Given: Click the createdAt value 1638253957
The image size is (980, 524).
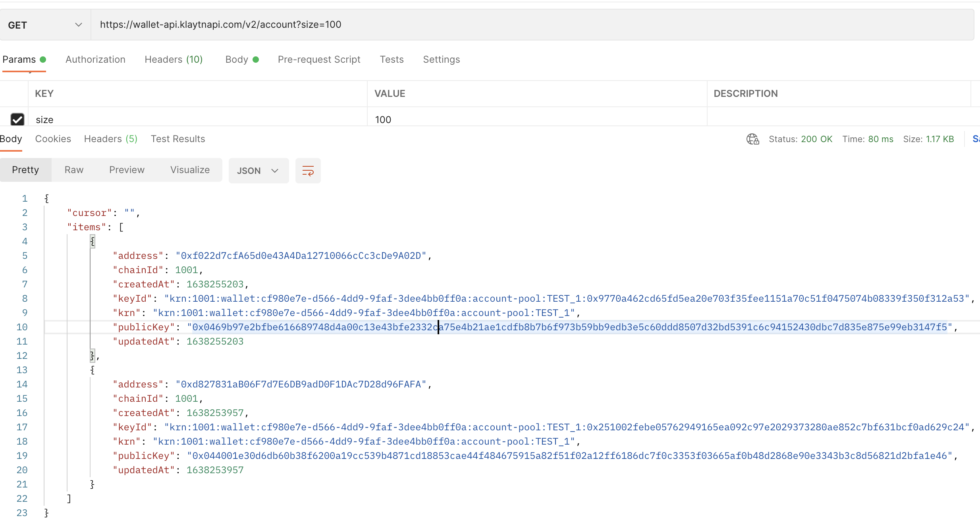Looking at the screenshot, I should point(215,413).
